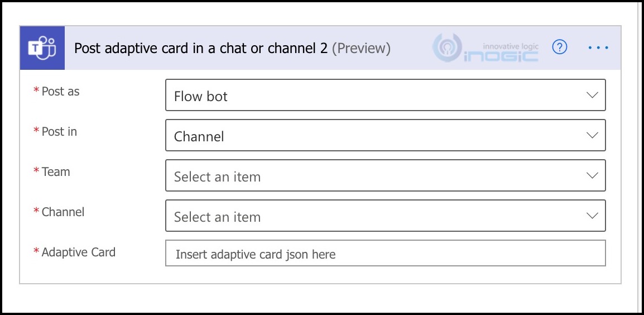Viewport: 644px width, 315px height.
Task: Open the three-dot more options menu
Action: 598,48
